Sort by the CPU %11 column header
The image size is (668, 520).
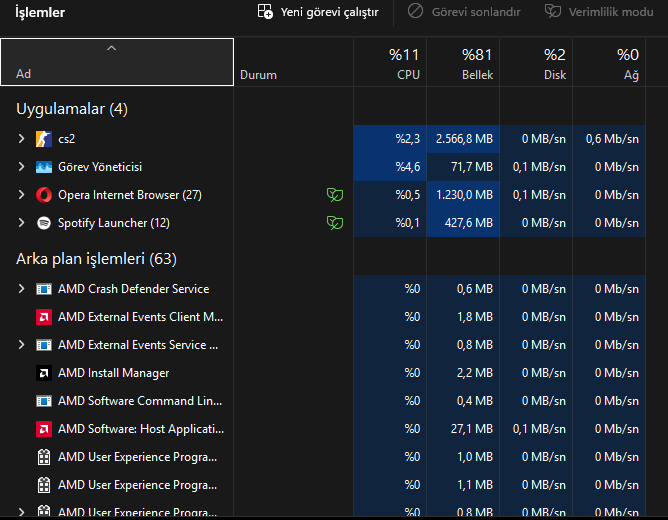(390, 62)
